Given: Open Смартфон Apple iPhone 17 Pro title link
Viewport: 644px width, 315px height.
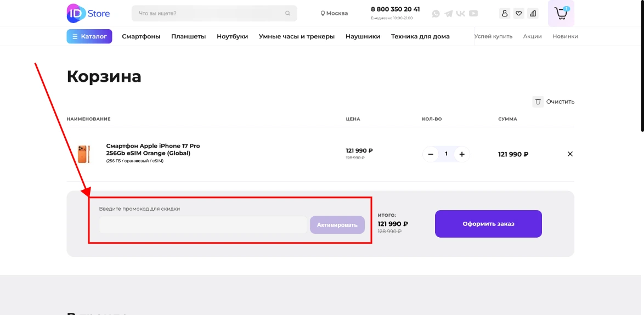Looking at the screenshot, I should (153, 149).
